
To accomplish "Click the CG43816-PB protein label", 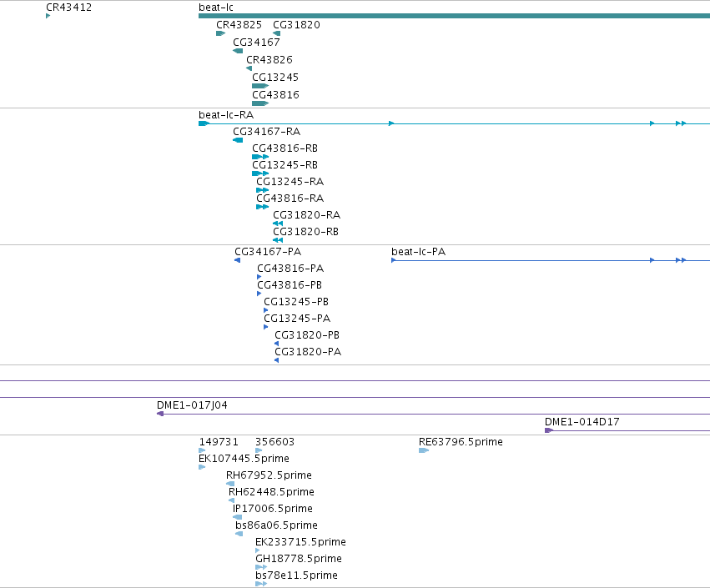I will tap(290, 285).
